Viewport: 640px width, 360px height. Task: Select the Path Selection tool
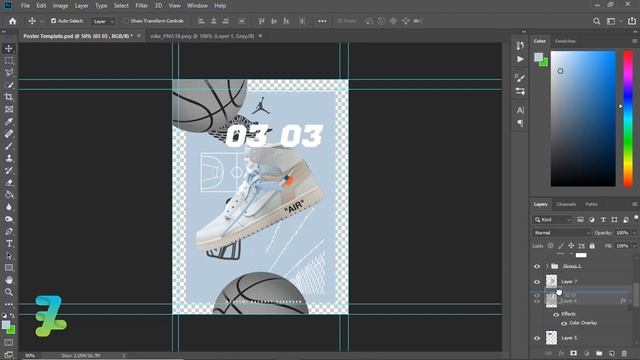coord(9,256)
